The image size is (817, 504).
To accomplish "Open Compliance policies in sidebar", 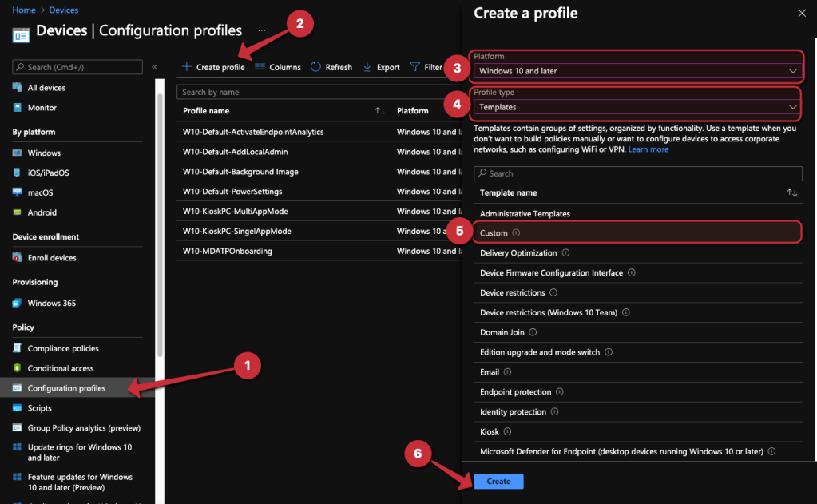I will [63, 348].
